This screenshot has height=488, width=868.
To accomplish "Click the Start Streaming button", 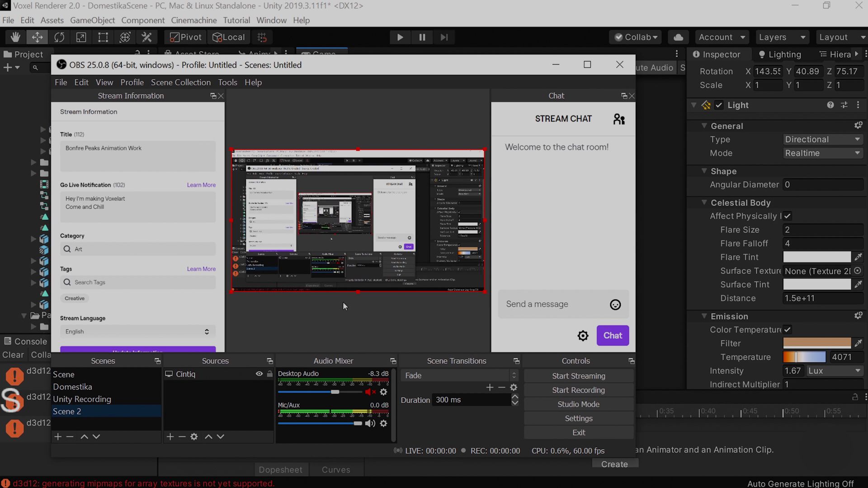I will click(578, 376).
